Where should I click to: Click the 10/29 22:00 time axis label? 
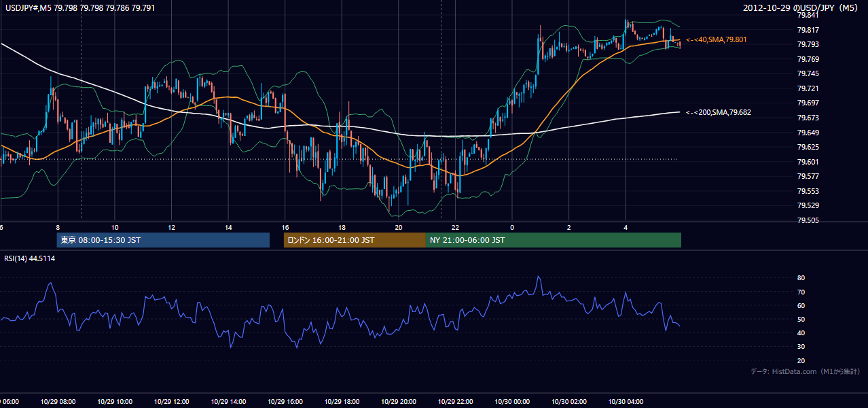(456, 402)
